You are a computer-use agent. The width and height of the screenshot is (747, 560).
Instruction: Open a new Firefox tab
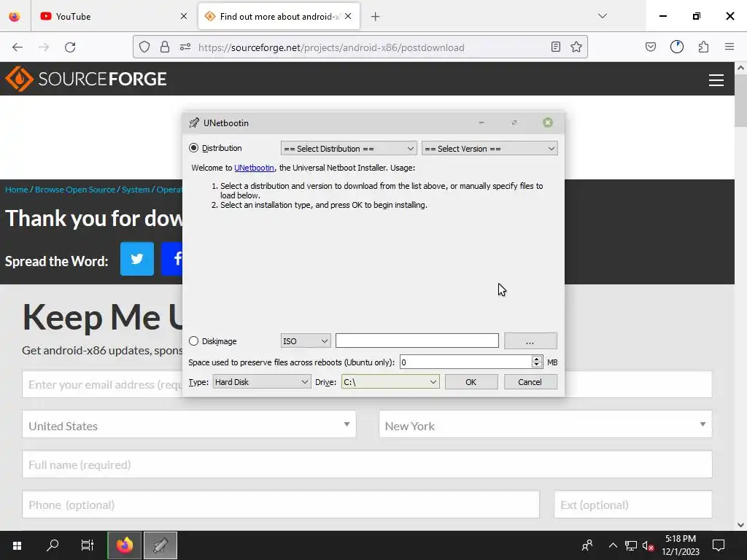point(376,17)
